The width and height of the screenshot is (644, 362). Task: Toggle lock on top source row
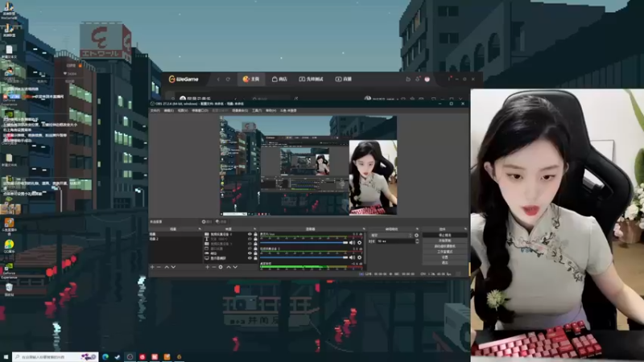pyautogui.click(x=255, y=234)
